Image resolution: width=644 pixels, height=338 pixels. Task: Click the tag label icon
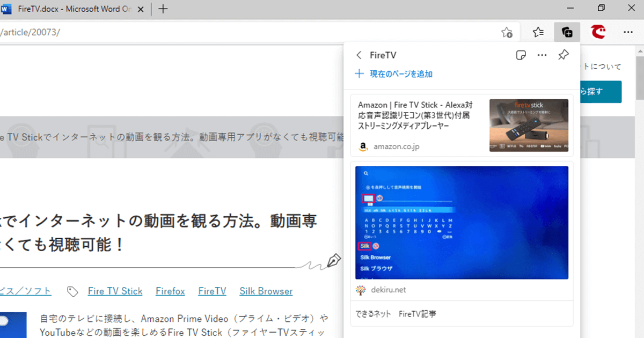tap(72, 291)
